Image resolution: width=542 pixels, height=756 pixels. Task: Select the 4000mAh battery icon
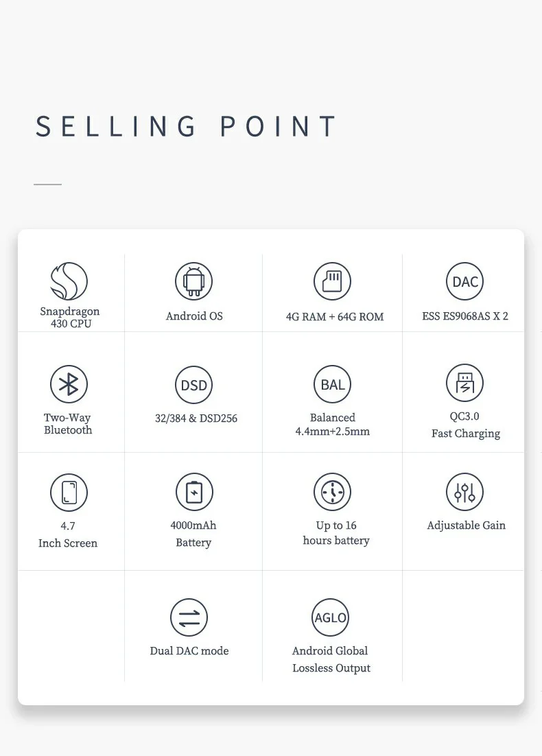pos(194,492)
